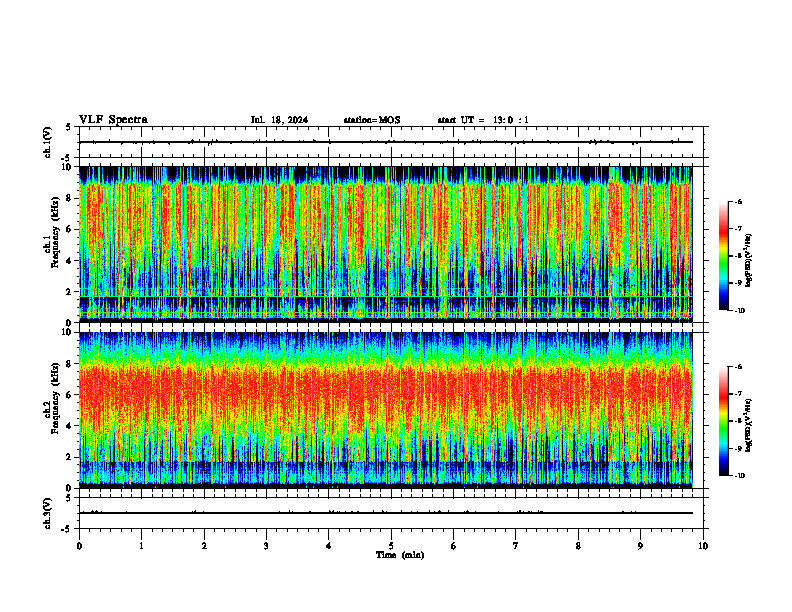Click the "-10" label on ch.2 colorbar
The image size is (792, 612).
[x=739, y=476]
